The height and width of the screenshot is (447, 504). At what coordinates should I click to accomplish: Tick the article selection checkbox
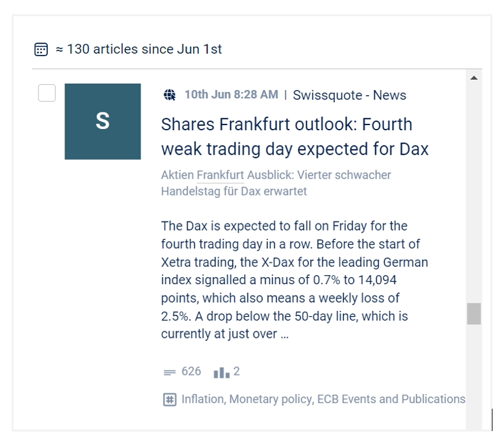coord(47,93)
